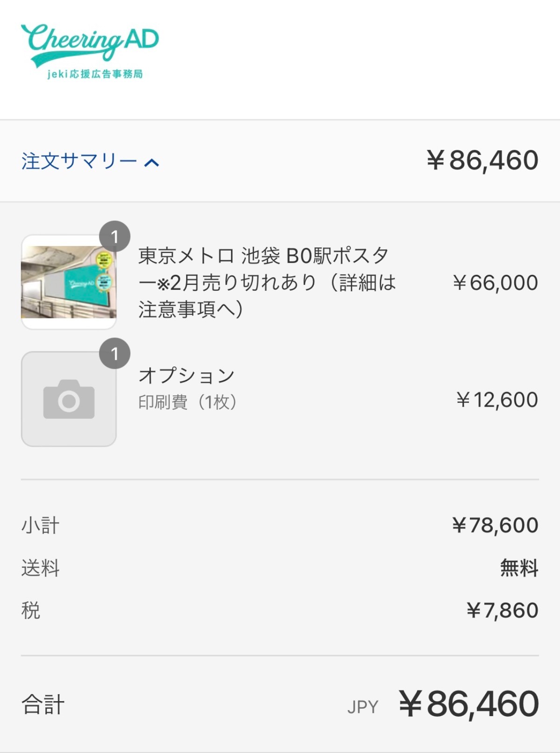The width and height of the screenshot is (560, 753).
Task: Click the ¥66,000 poster price
Action: click(495, 283)
